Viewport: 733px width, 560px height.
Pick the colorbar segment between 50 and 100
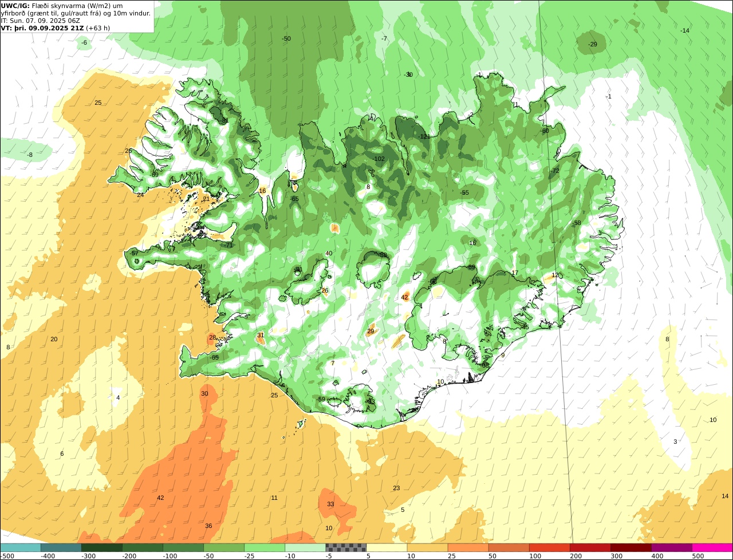click(x=509, y=548)
